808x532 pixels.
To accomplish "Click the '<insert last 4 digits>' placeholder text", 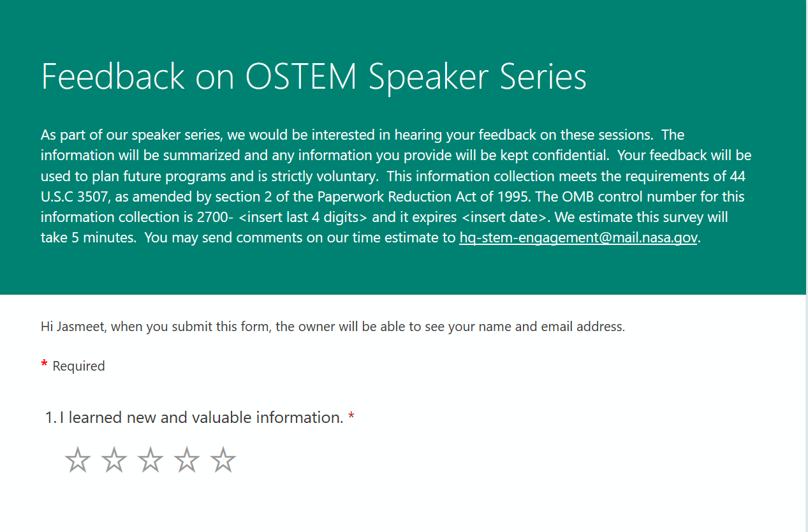I will 303,218.
